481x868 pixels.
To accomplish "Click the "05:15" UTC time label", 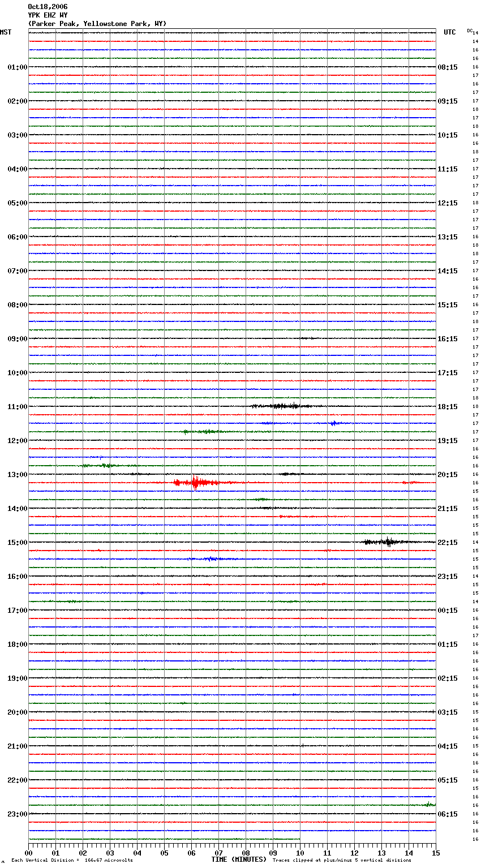I will tap(448, 780).
